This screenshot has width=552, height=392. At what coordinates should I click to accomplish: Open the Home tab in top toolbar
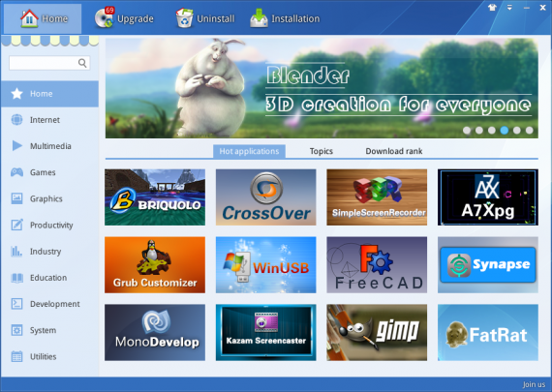[43, 18]
